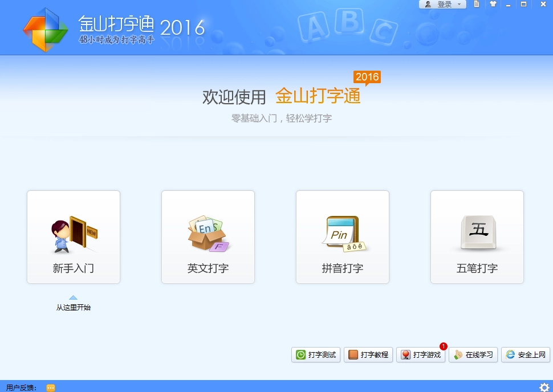Click the document icon in title bar
The image size is (553, 392).
click(x=477, y=4)
